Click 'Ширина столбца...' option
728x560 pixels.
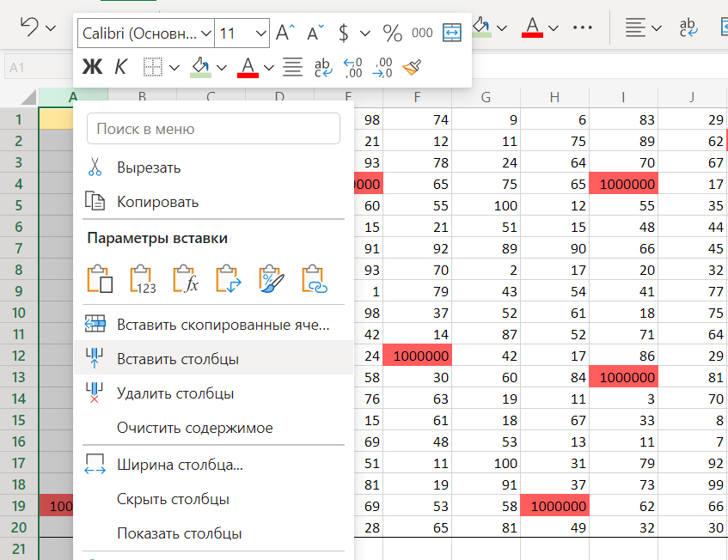[x=180, y=466]
